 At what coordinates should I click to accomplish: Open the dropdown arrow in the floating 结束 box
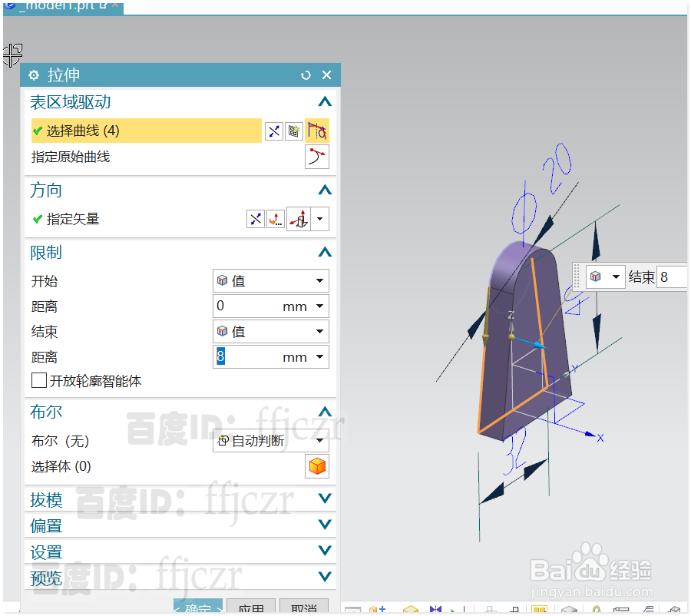tap(616, 277)
